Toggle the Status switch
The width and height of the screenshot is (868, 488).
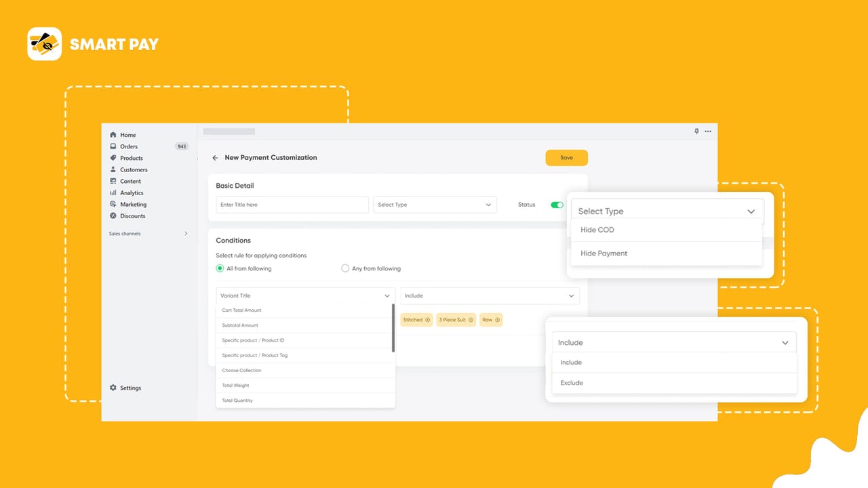557,205
